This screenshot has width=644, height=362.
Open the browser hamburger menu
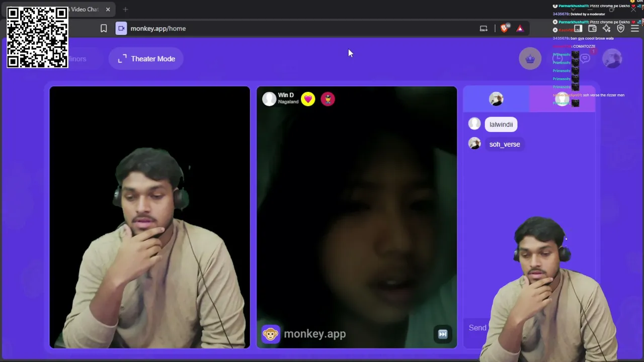pyautogui.click(x=635, y=29)
